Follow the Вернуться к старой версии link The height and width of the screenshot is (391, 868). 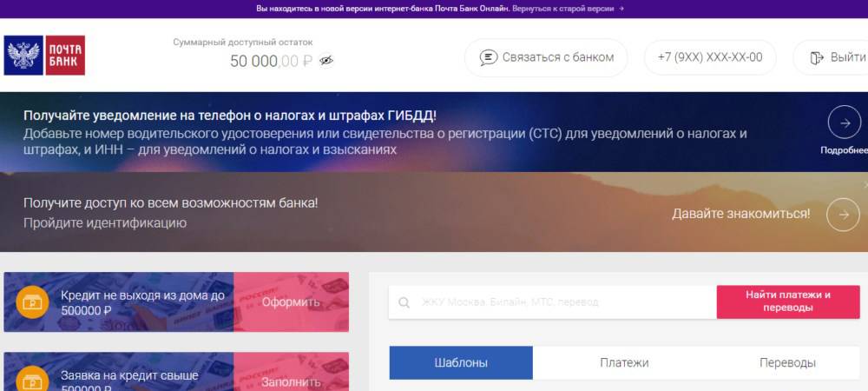[564, 9]
